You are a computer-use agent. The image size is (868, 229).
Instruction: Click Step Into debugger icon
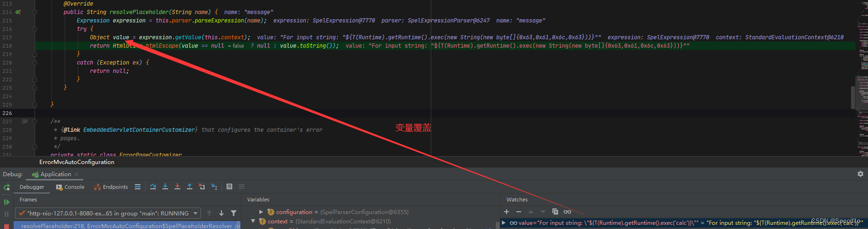point(165,186)
